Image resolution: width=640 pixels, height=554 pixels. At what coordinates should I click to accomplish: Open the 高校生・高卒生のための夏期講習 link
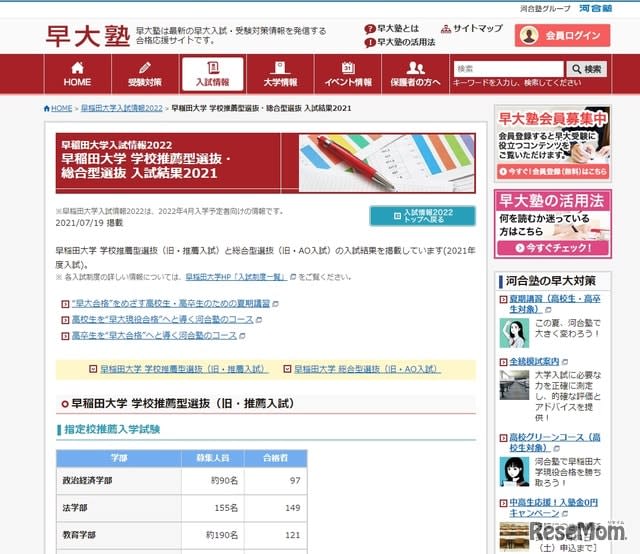coord(171,303)
